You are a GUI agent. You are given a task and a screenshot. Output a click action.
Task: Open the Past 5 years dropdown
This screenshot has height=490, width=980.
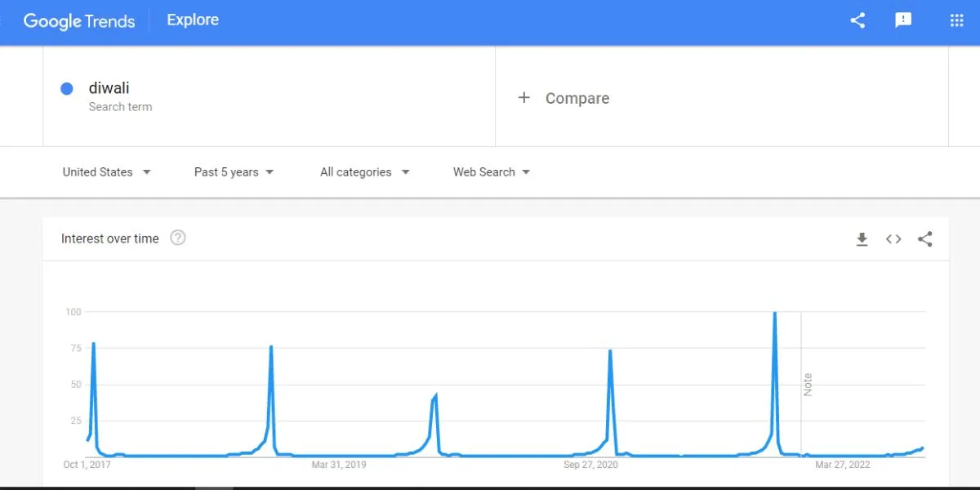[x=234, y=172]
